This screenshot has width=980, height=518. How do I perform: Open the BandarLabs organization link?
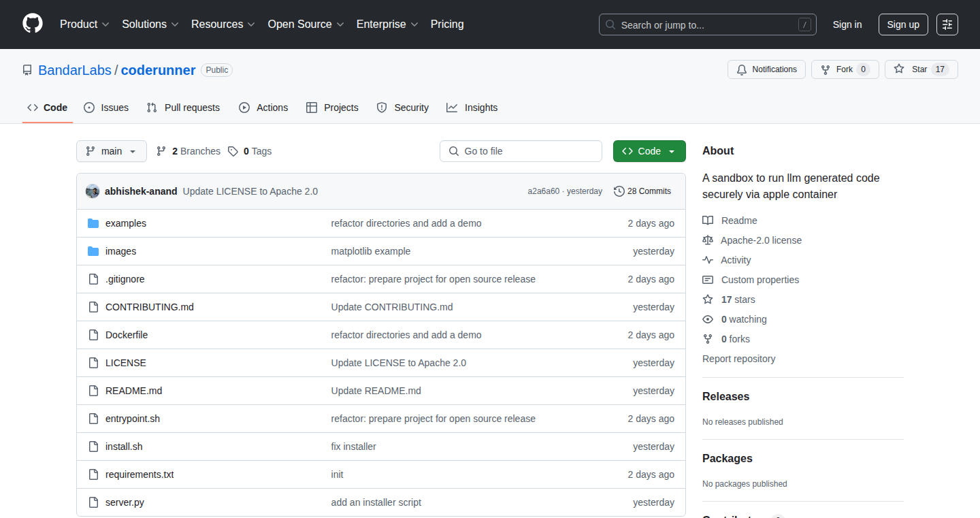[75, 70]
